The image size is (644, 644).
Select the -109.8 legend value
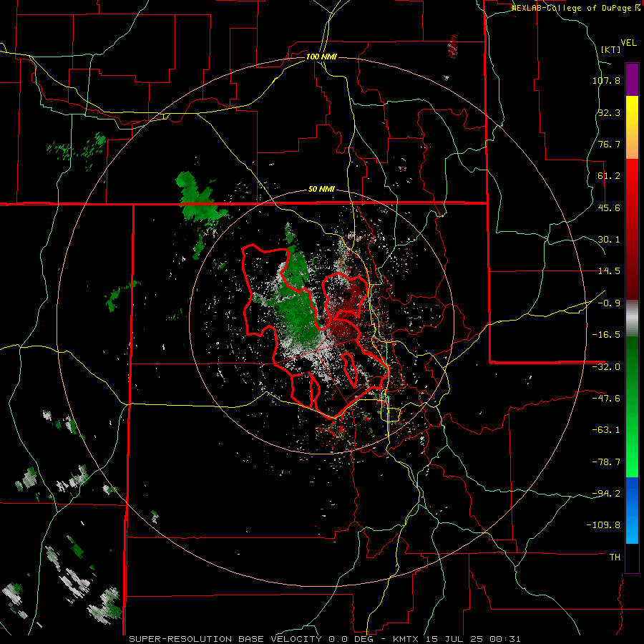604,525
